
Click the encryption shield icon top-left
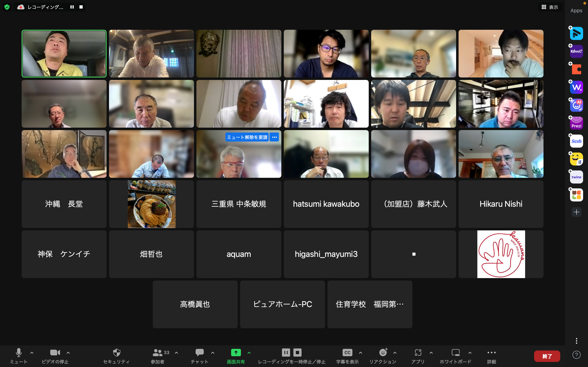pos(7,7)
